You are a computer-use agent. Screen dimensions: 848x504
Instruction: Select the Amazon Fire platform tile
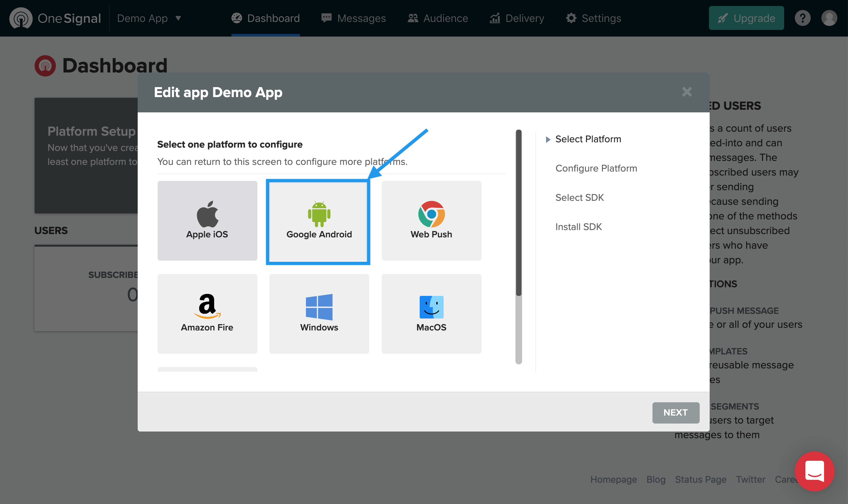[207, 314]
